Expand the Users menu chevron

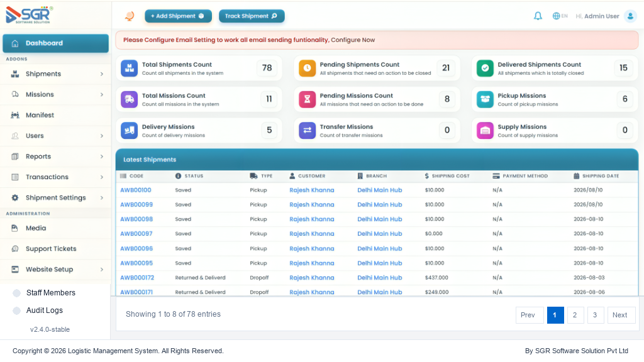pos(101,136)
